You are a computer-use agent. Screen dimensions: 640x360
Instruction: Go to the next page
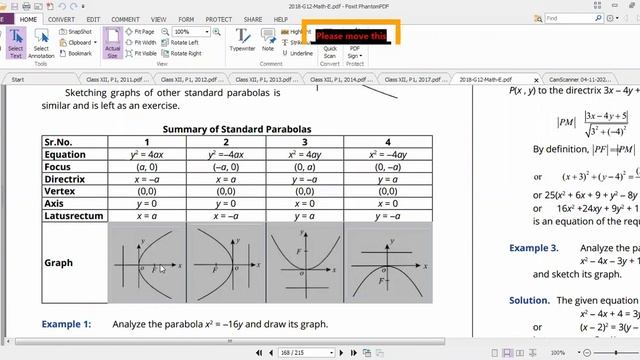[x=341, y=353]
